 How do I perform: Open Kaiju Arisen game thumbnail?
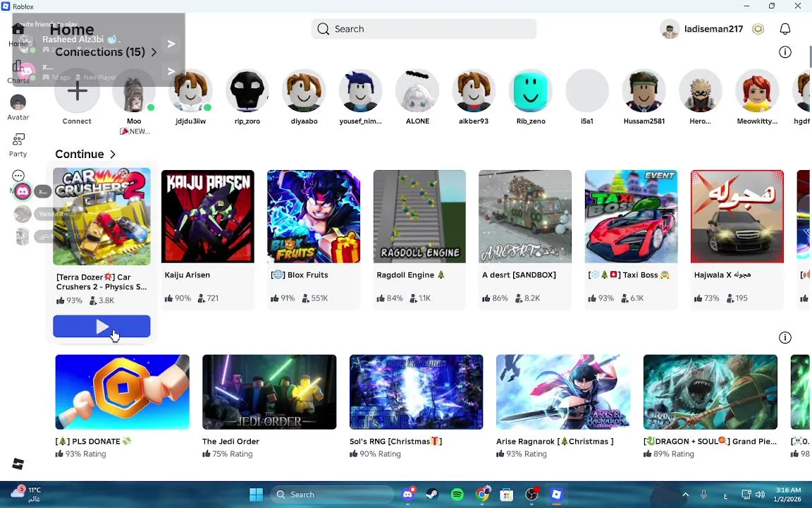(x=208, y=216)
